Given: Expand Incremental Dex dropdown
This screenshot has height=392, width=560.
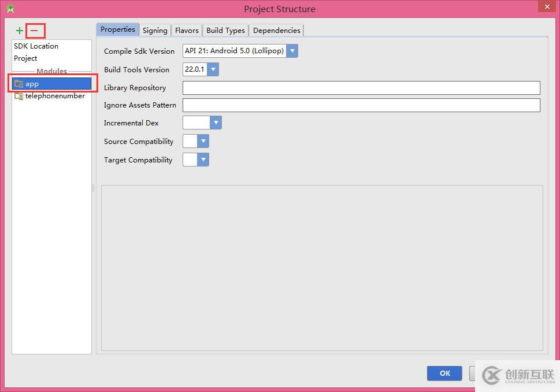Looking at the screenshot, I should (216, 123).
